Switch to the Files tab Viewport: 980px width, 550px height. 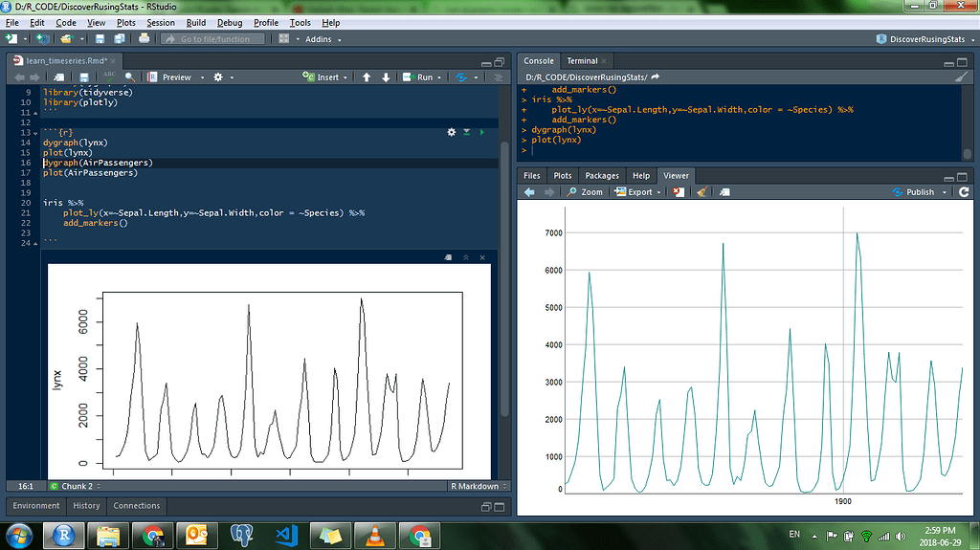tap(532, 176)
